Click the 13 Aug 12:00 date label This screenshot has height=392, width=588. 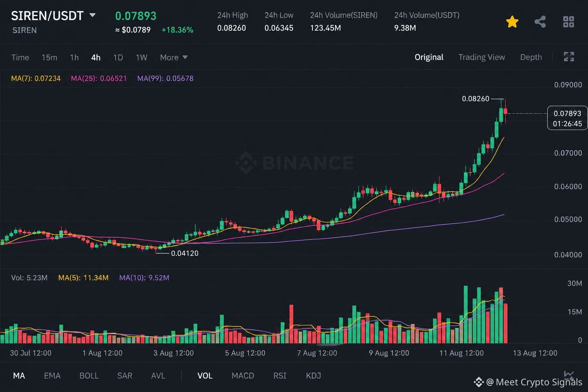point(535,353)
